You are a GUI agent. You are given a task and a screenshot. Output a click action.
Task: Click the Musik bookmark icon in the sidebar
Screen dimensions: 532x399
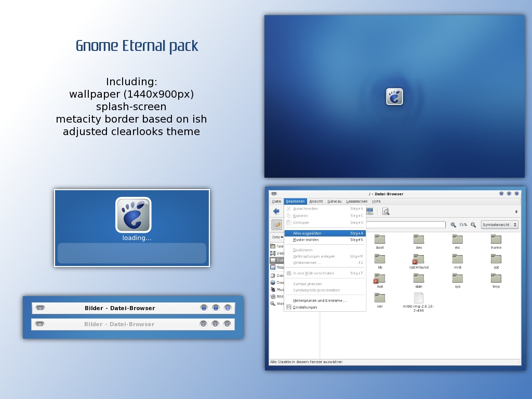click(273, 289)
